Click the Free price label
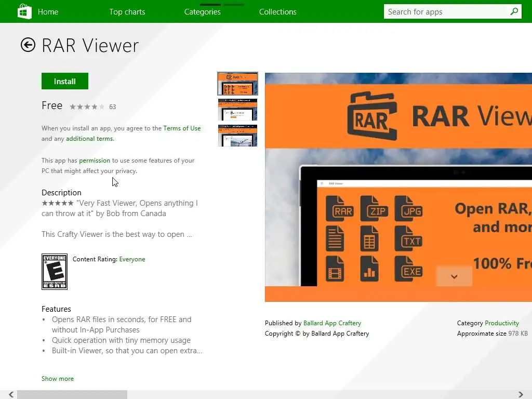532x399 pixels. coord(52,105)
